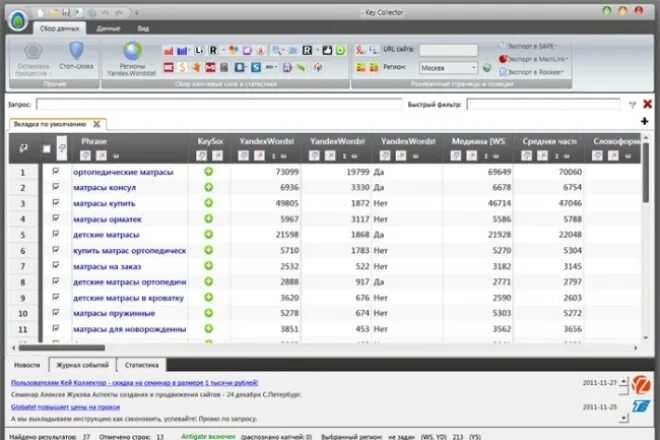This screenshot has width=660, height=440.
Task: Toggle checkbox for 'детские матрасы в кроватку'
Action: click(56, 297)
